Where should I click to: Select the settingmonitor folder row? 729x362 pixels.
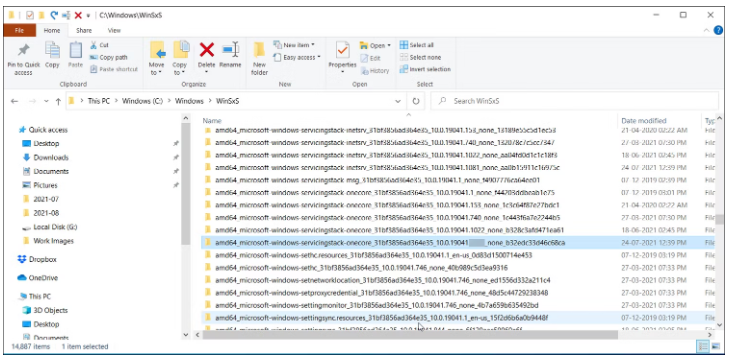(458, 305)
